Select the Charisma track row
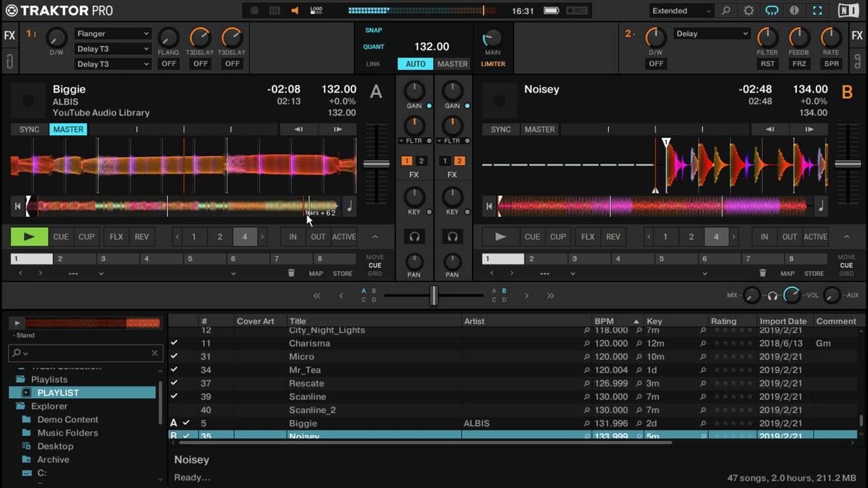 [x=513, y=344]
